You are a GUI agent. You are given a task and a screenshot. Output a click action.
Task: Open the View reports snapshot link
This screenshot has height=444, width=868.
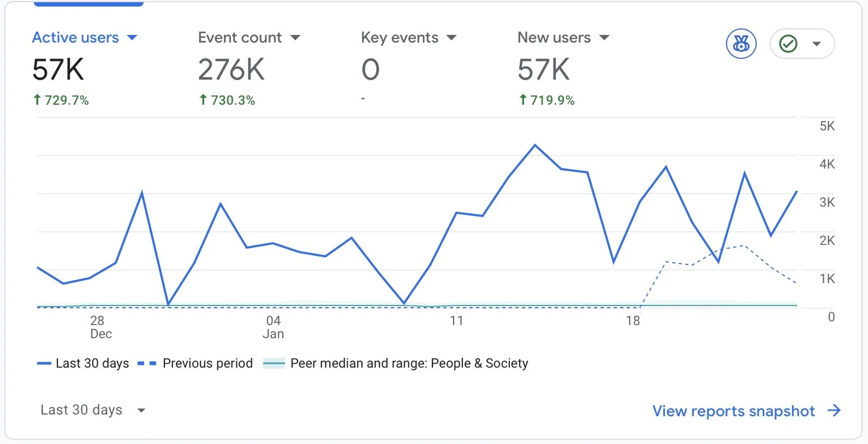tap(733, 411)
